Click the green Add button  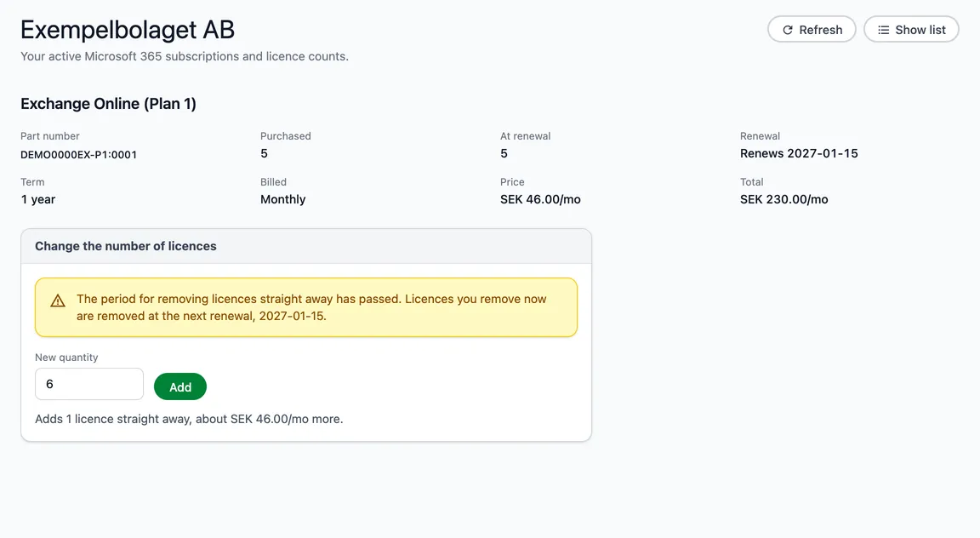point(180,386)
